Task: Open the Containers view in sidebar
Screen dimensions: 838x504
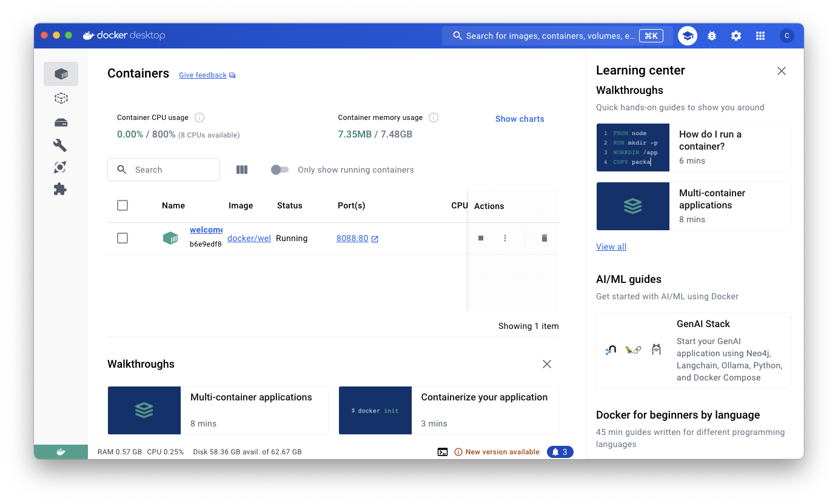Action: point(61,74)
